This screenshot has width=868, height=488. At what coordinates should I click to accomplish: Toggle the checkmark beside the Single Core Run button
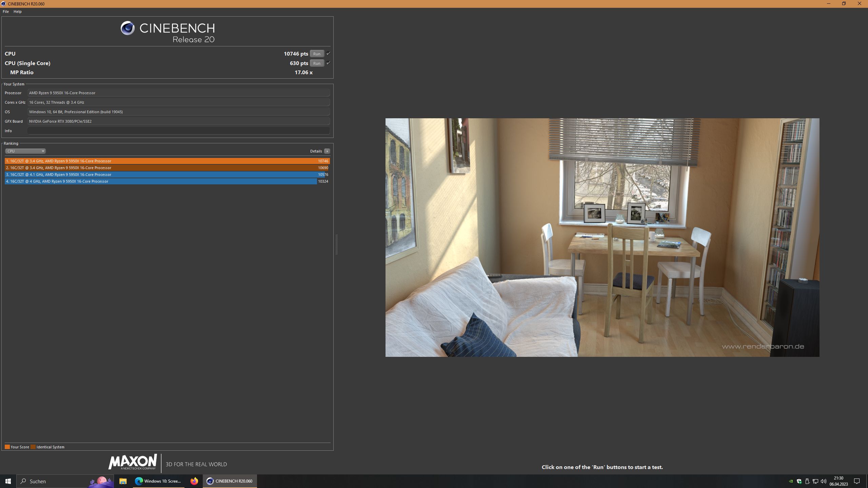tap(328, 63)
